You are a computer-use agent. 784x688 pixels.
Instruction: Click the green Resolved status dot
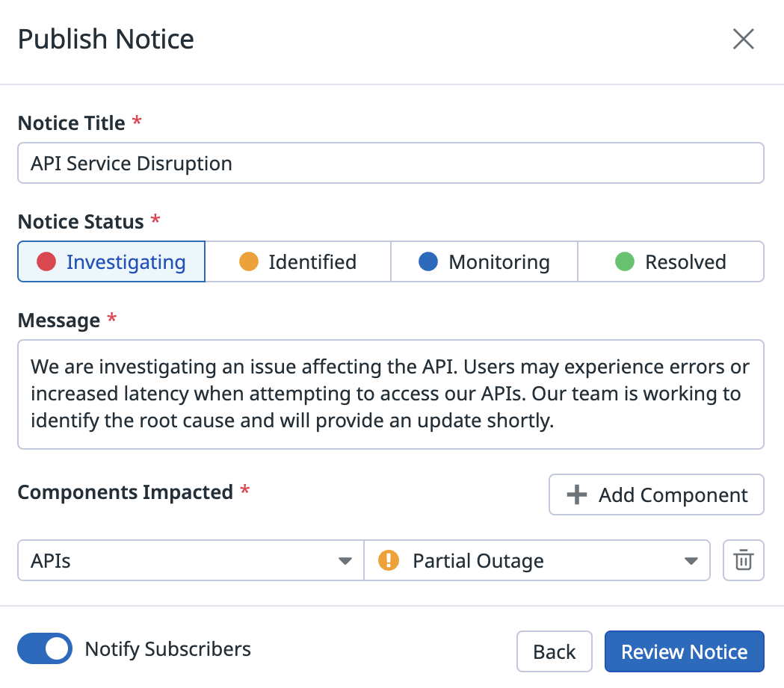(624, 261)
